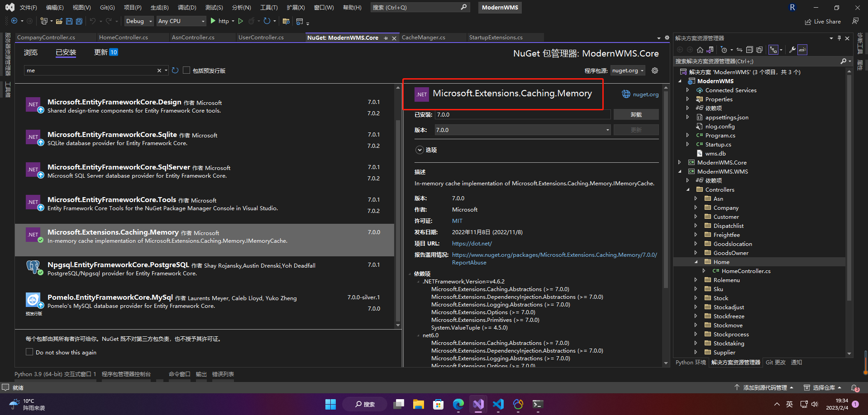This screenshot has width=868, height=415.
Task: Click the feedback person icon top right
Action: click(x=855, y=21)
